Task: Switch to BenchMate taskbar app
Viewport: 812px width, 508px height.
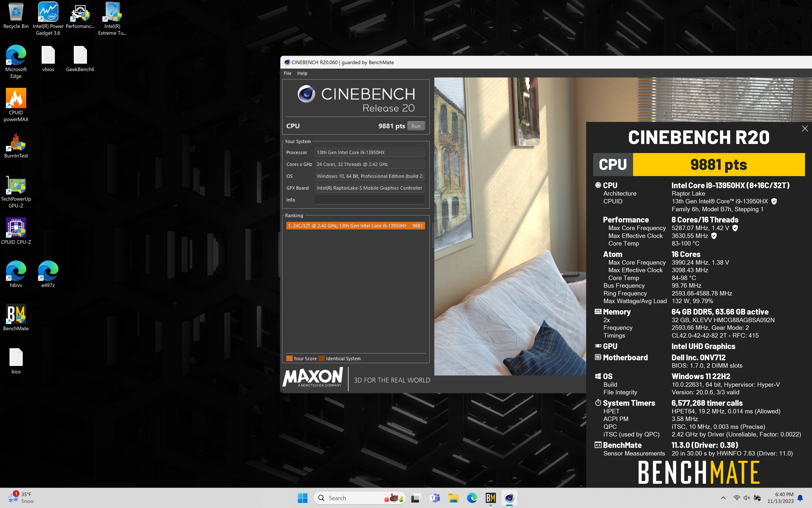Action: pos(491,498)
